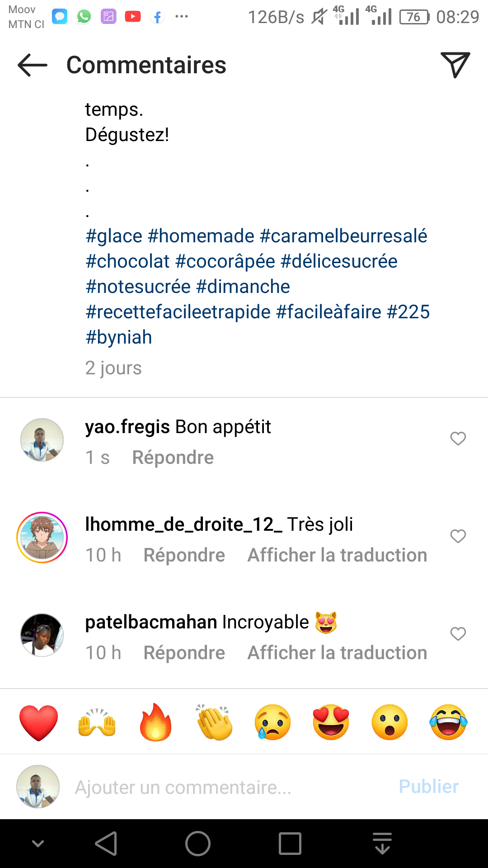The width and height of the screenshot is (488, 868).
Task: Focus the Ajouter un commentaire field
Action: (x=226, y=787)
